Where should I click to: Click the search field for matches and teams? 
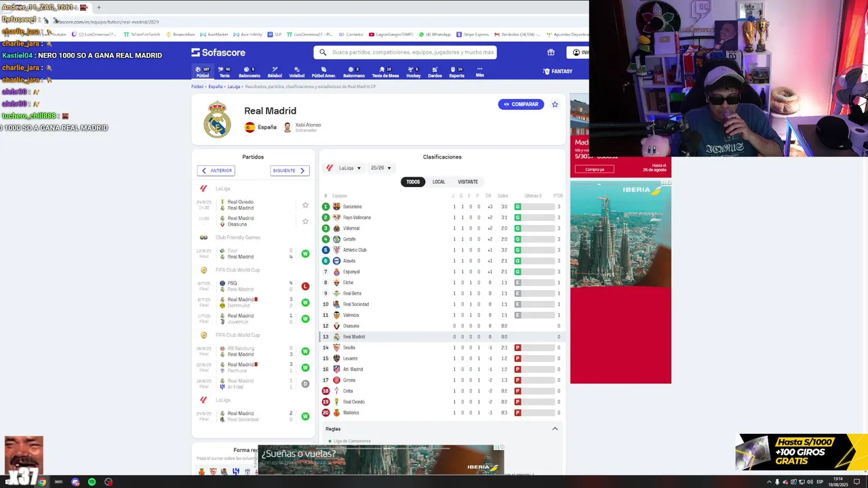click(405, 52)
